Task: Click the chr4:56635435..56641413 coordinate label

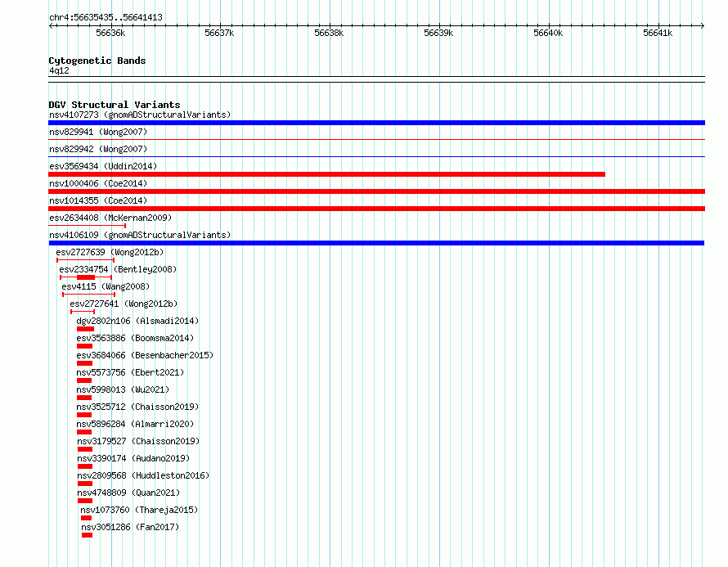Action: point(106,18)
